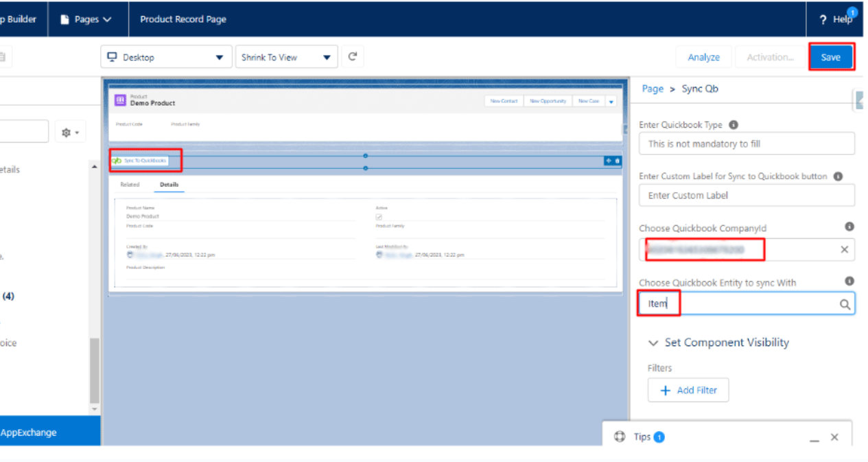This screenshot has width=868, height=462.
Task: Click the move icon on selected component
Action: pos(608,161)
